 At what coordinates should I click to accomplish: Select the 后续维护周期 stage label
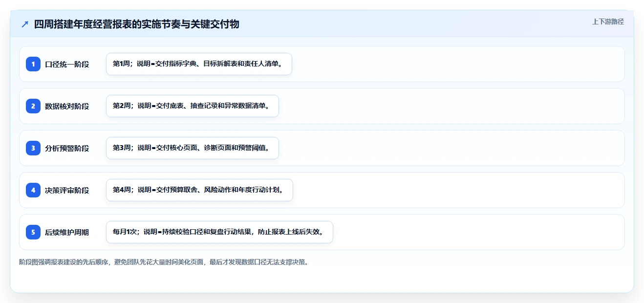pos(67,232)
